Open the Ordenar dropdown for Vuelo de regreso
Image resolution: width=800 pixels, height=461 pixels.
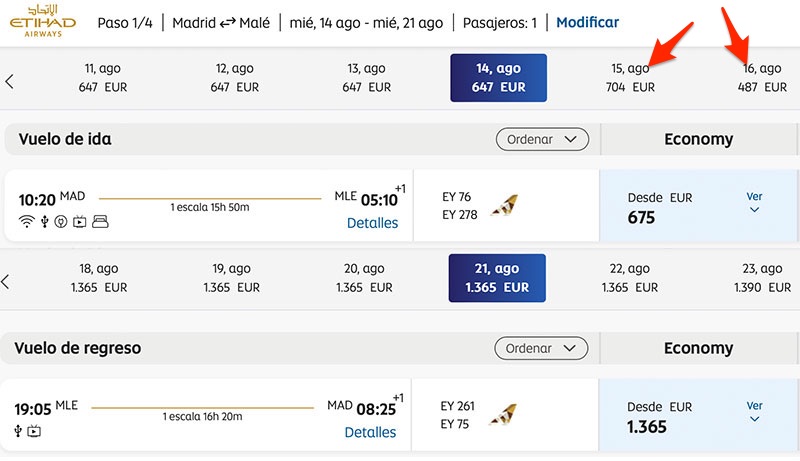(541, 348)
